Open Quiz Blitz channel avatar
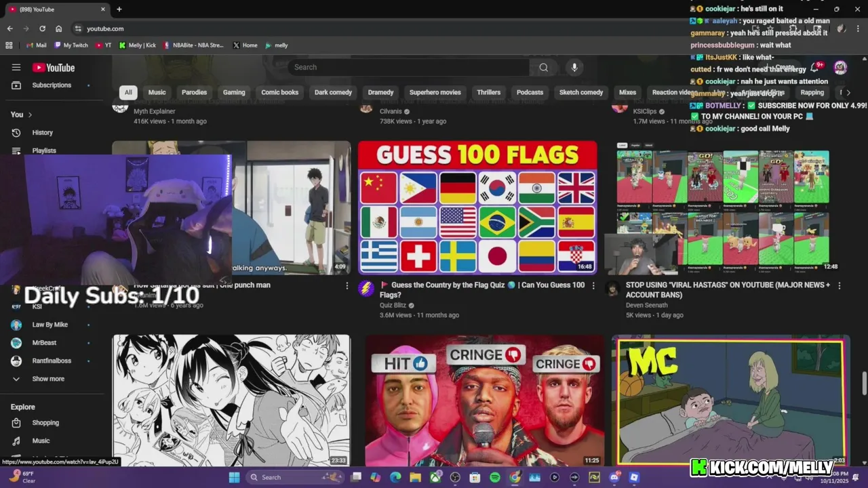Screen dimensions: 868x488 [x=366, y=289]
